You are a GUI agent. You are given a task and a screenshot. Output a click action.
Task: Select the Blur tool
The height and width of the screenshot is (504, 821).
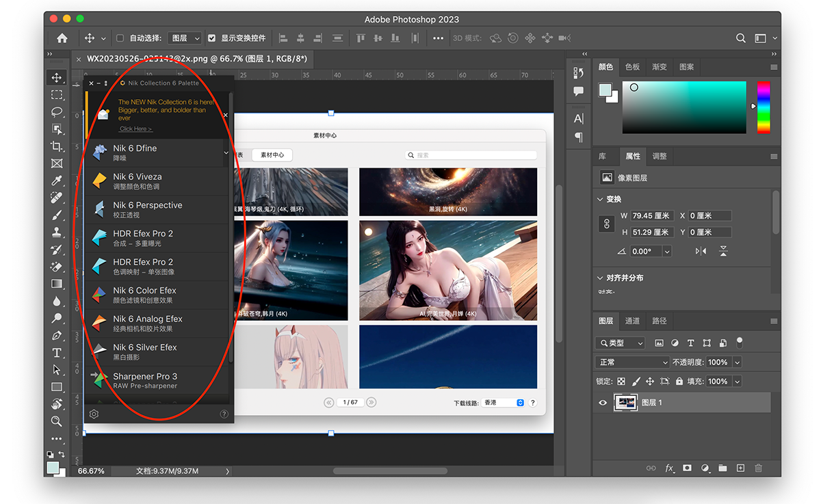coord(57,301)
